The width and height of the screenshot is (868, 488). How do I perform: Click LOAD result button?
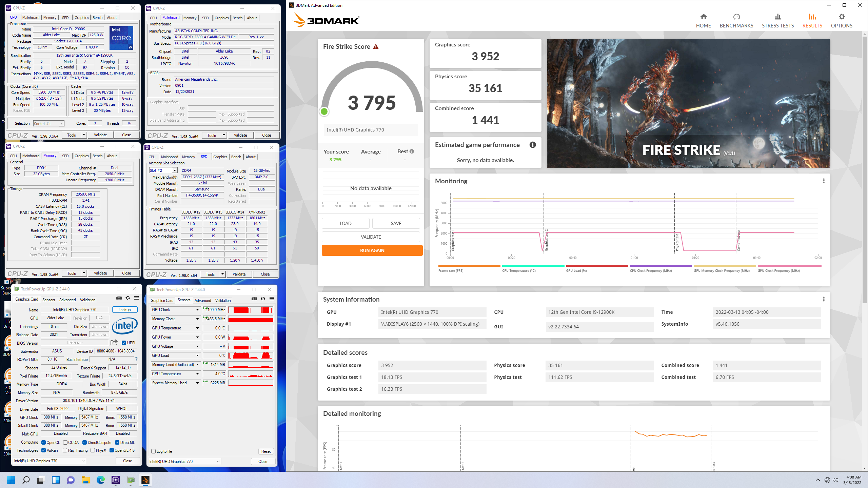click(346, 223)
